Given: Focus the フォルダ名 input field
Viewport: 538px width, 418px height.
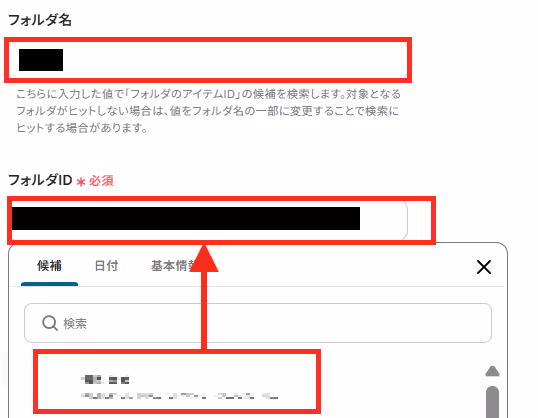Looking at the screenshot, I should [x=208, y=60].
